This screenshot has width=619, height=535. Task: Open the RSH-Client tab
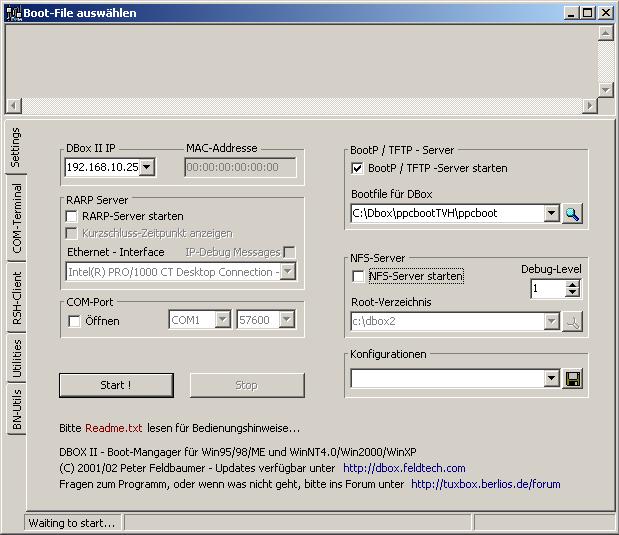pos(17,298)
